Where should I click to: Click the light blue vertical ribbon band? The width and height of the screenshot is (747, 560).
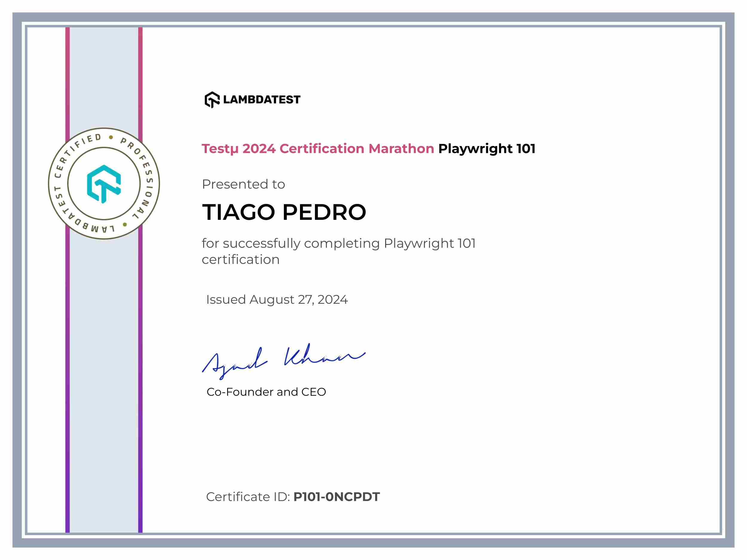(x=104, y=371)
